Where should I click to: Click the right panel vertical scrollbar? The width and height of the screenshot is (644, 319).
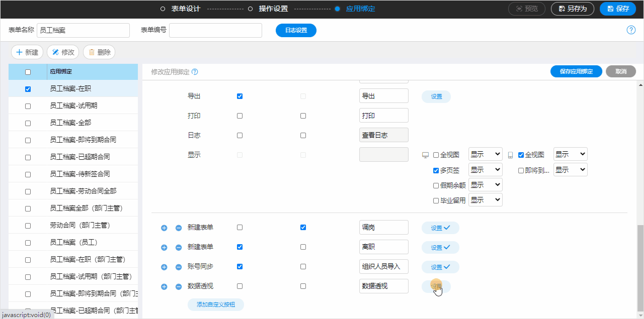pos(640,269)
